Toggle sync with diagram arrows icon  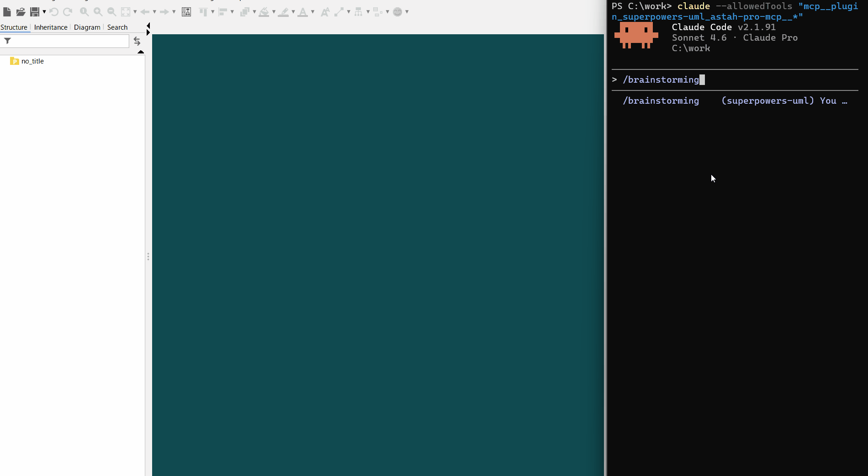coord(137,42)
